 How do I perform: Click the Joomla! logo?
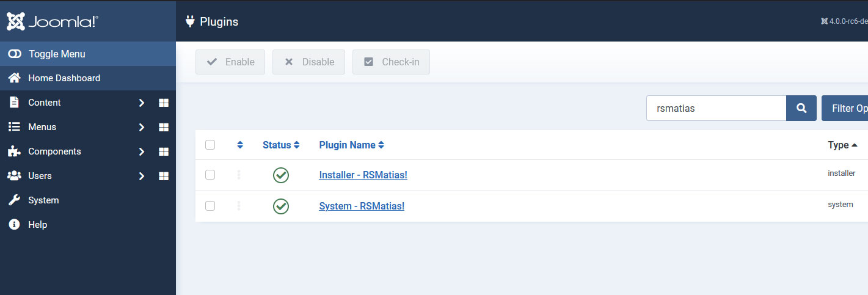pyautogui.click(x=53, y=21)
